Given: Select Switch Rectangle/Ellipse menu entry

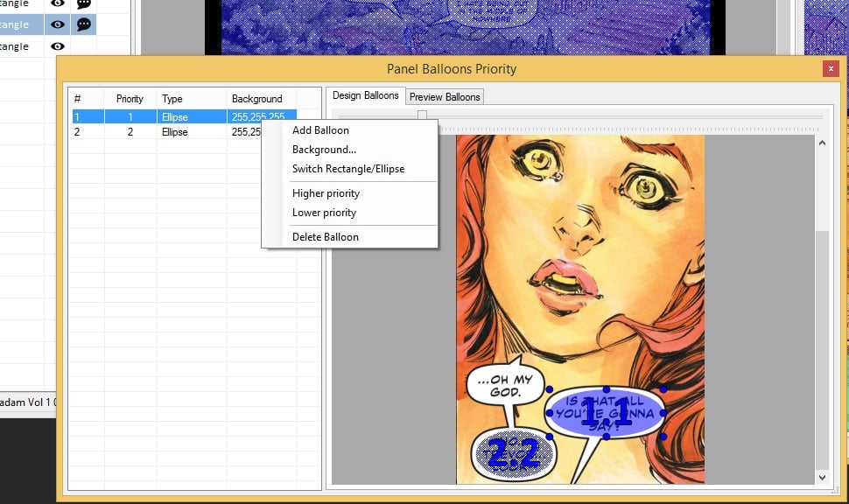Looking at the screenshot, I should 348,169.
